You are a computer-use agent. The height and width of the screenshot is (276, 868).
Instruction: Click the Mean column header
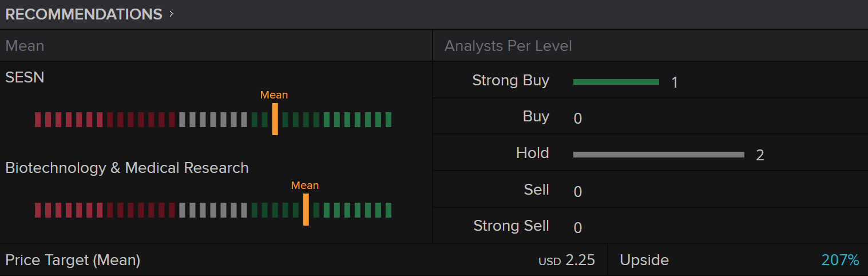point(25,46)
